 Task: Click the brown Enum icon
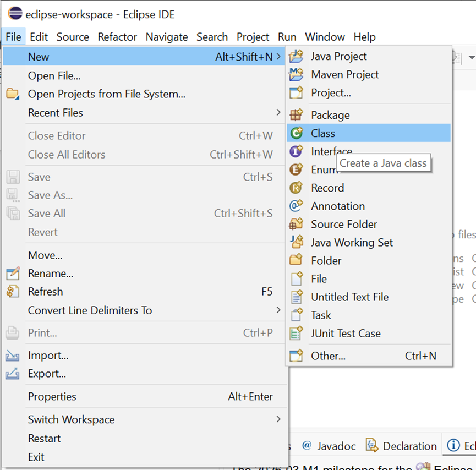296,170
